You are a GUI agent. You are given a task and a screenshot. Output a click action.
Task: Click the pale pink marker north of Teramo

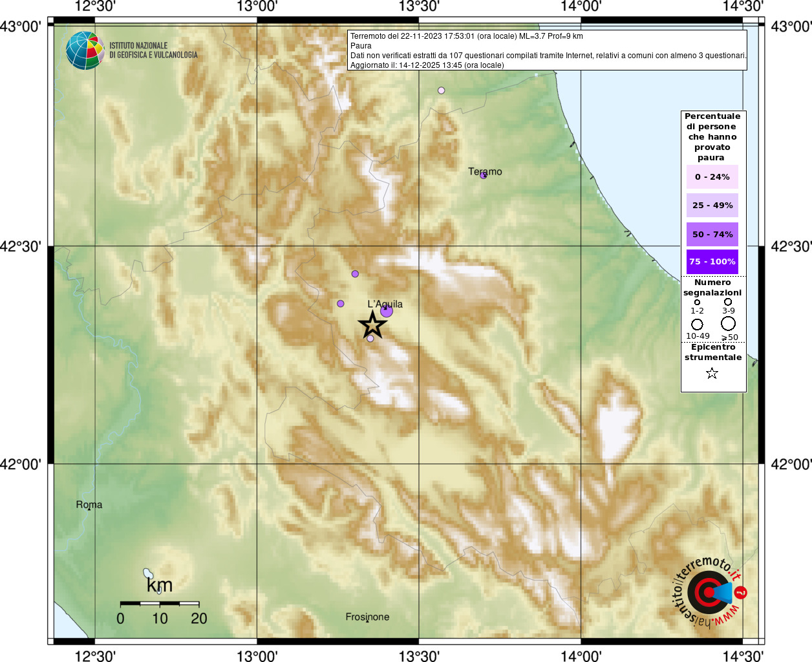pos(442,91)
